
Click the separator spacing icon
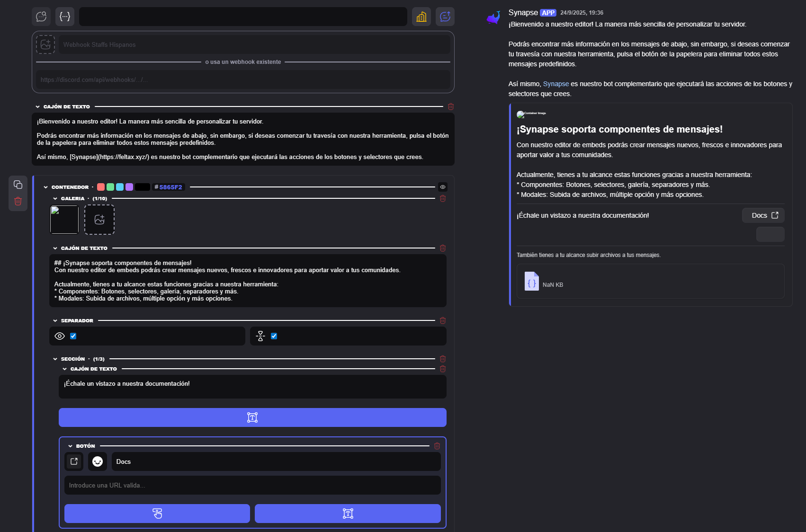260,336
